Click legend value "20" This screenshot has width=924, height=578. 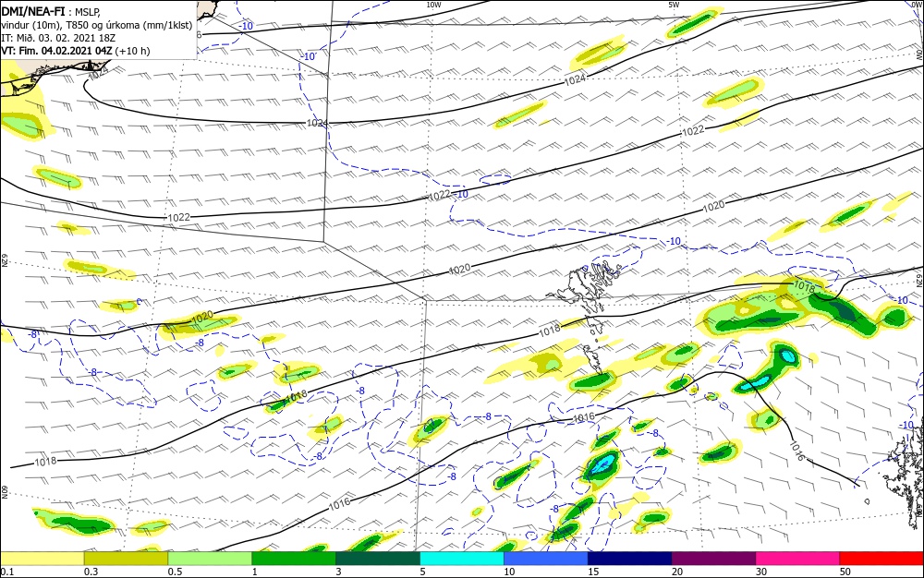coord(677,572)
